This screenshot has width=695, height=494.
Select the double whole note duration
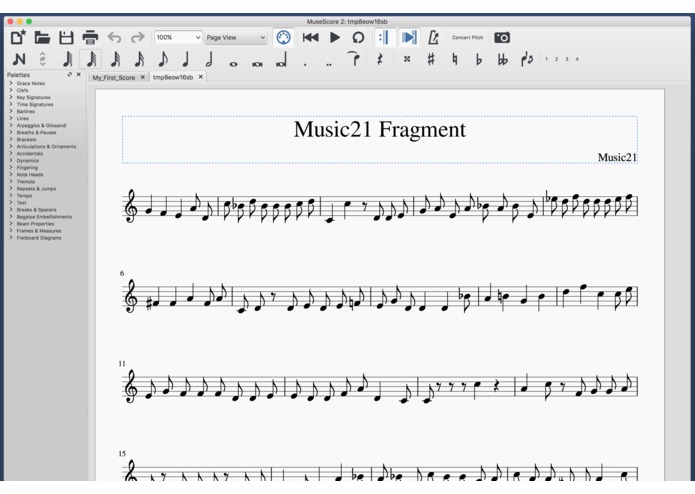coord(257,64)
